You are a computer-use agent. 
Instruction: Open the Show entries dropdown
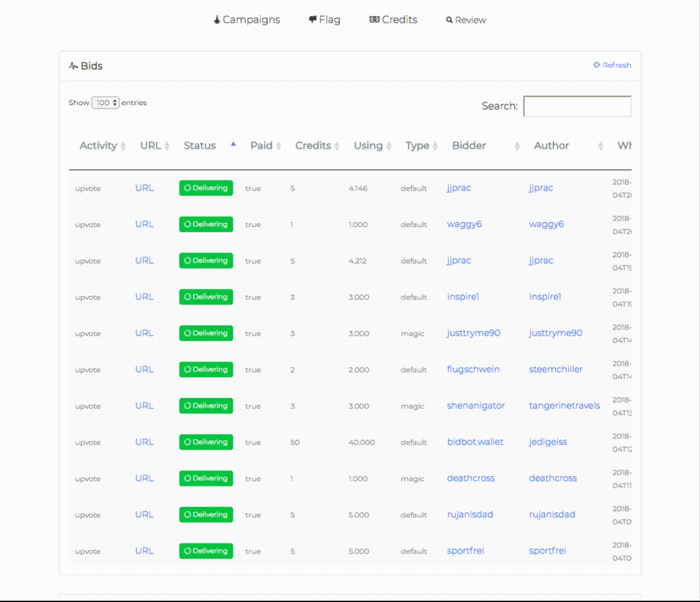coord(105,103)
